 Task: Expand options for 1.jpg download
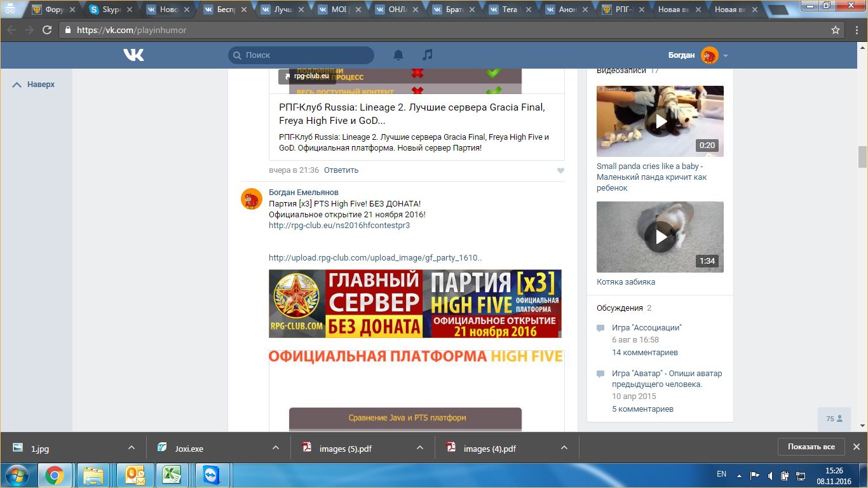[x=132, y=448]
